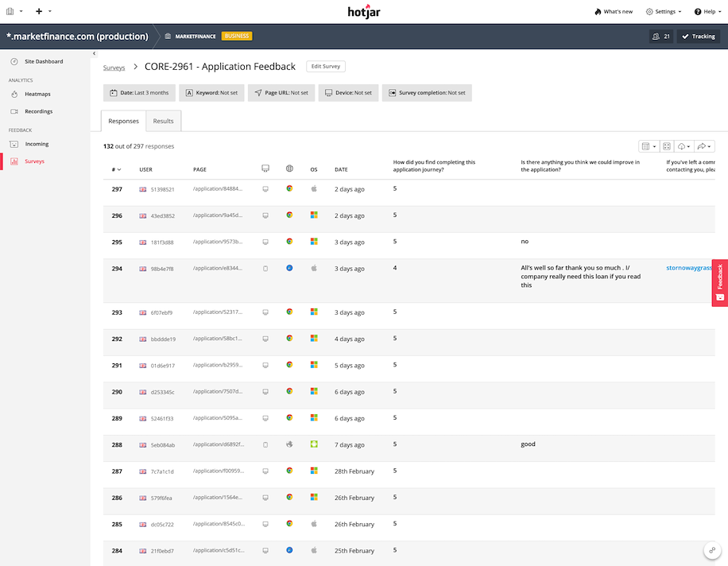Click the '28th February' date cell
Image resolution: width=728 pixels, height=566 pixels.
354,471
